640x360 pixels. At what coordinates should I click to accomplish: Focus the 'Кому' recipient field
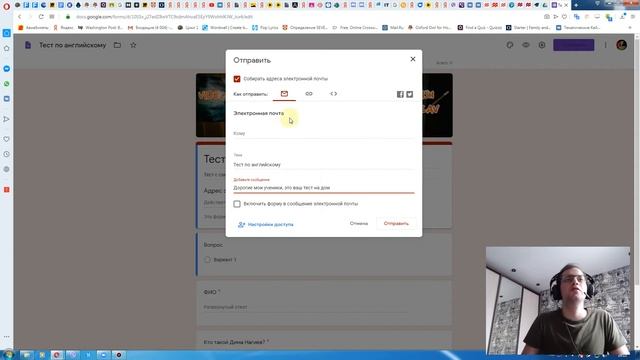point(324,133)
